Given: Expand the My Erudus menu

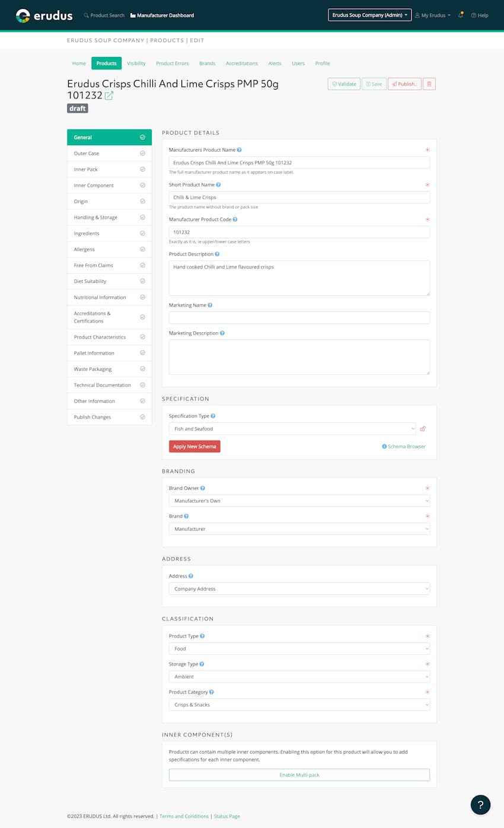Looking at the screenshot, I should point(433,15).
